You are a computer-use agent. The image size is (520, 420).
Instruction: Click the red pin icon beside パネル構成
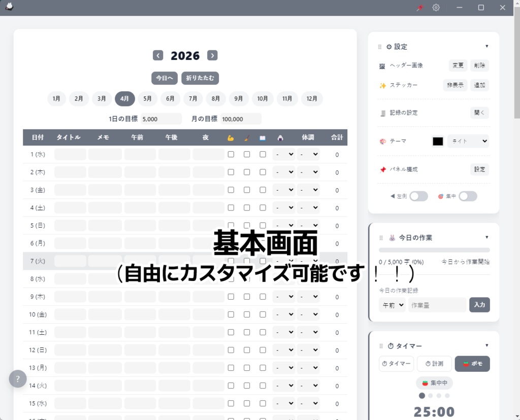[x=384, y=169]
